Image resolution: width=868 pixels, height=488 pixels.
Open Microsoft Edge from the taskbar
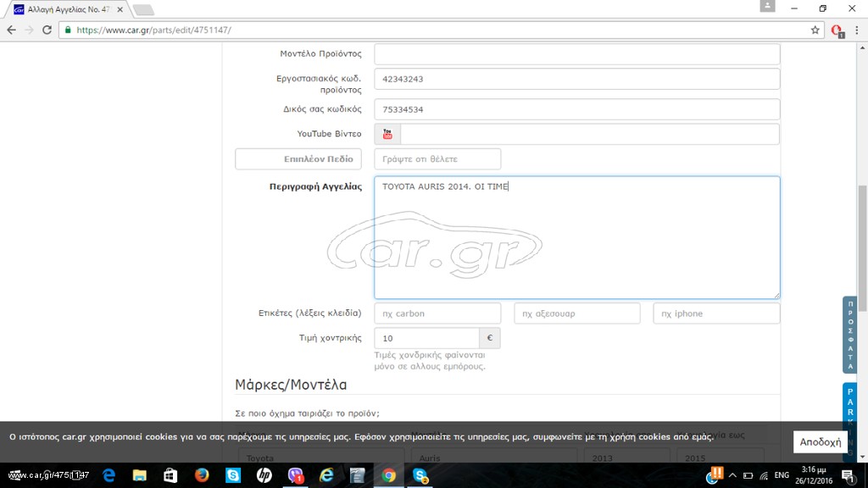[109, 475]
